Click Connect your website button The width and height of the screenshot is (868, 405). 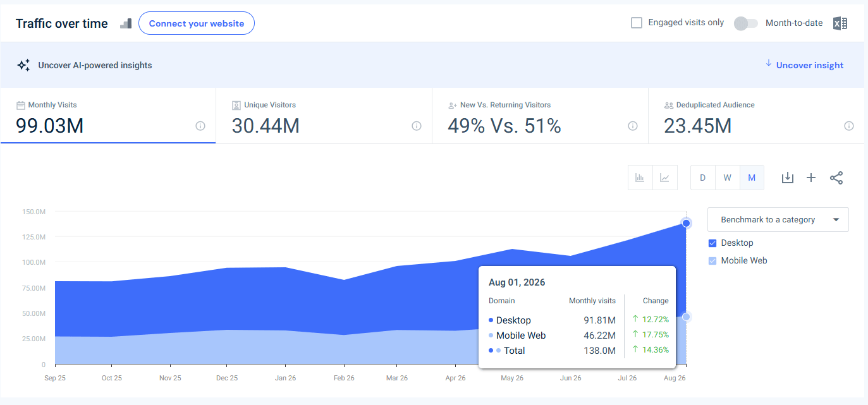pyautogui.click(x=197, y=23)
